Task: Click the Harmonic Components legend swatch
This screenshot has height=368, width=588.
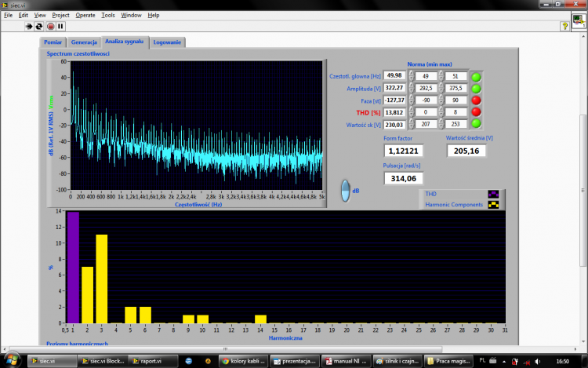Action: point(493,205)
